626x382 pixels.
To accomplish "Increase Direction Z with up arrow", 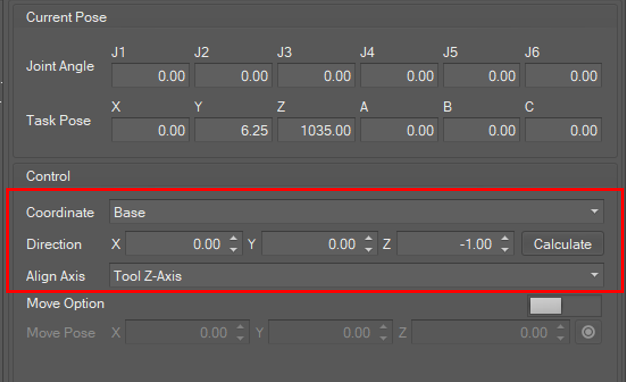I will (505, 238).
